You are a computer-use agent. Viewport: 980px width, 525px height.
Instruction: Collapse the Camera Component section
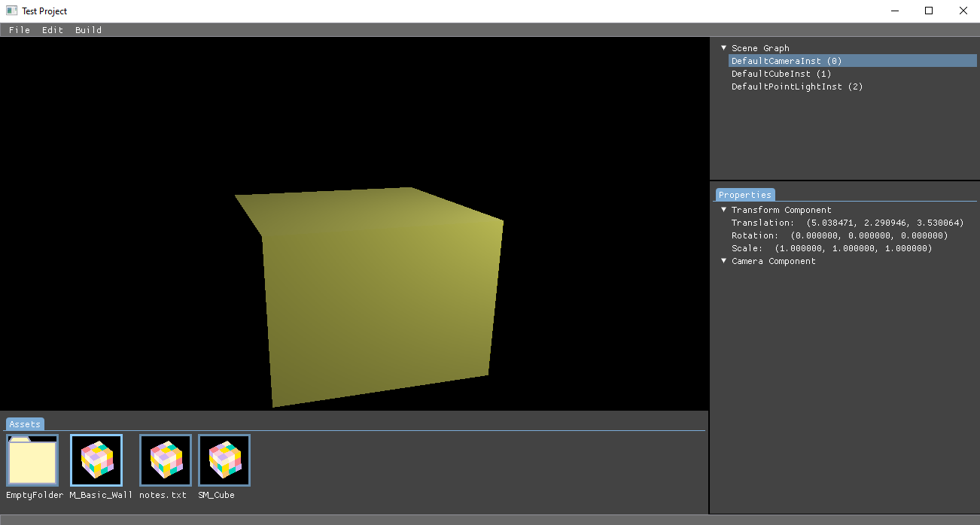(724, 261)
